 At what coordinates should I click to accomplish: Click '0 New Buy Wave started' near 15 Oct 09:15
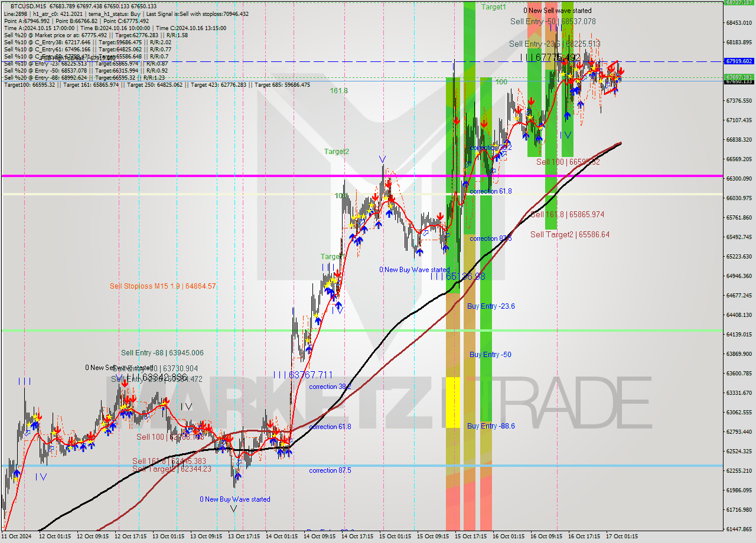click(414, 270)
